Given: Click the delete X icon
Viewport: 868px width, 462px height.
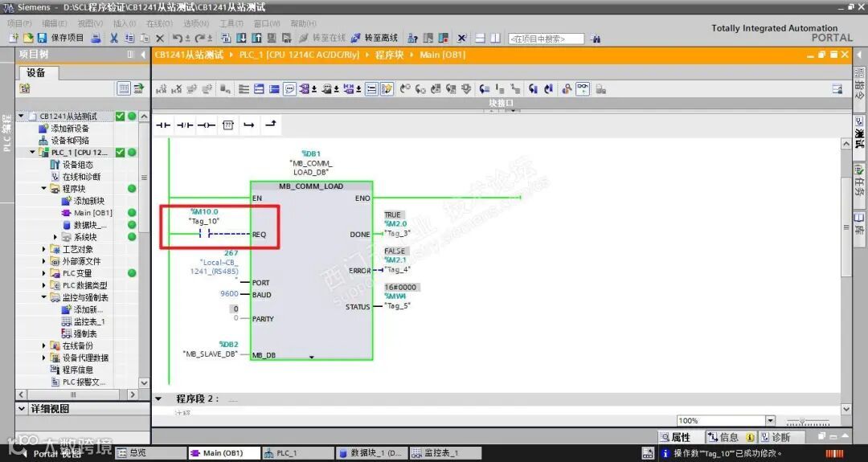Looking at the screenshot, I should (160, 39).
